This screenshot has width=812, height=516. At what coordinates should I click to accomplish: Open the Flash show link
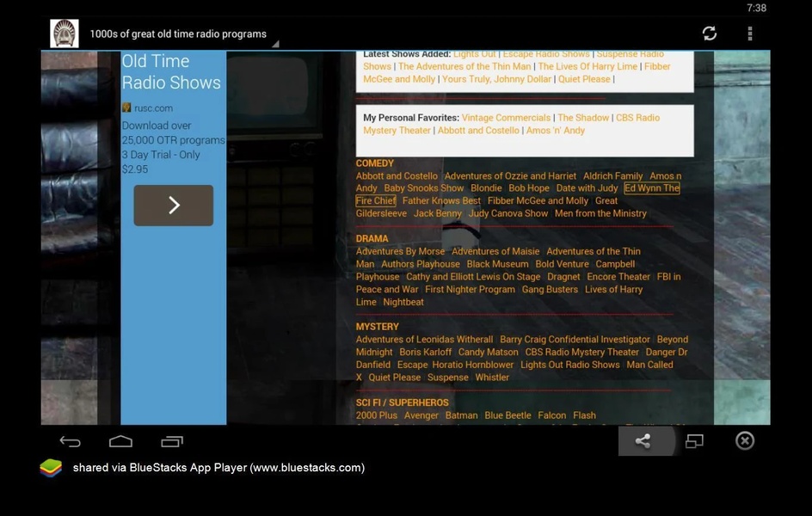[584, 415]
